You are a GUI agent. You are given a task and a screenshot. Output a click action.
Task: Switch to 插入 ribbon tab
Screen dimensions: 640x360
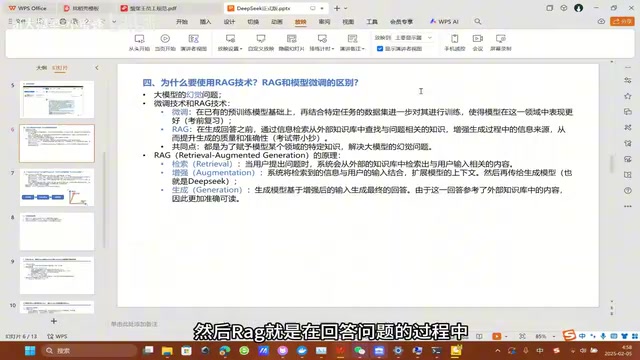click(x=205, y=22)
